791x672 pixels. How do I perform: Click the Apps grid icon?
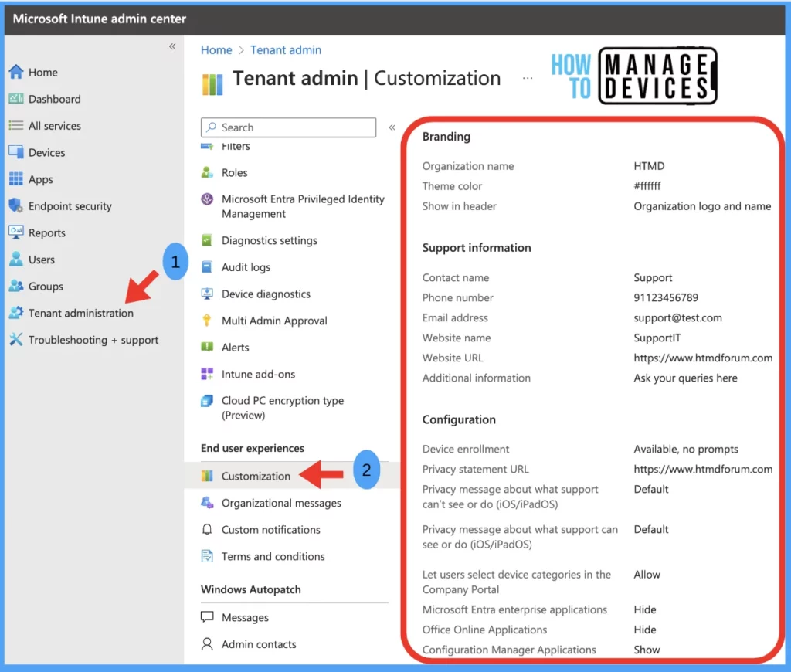click(x=16, y=178)
